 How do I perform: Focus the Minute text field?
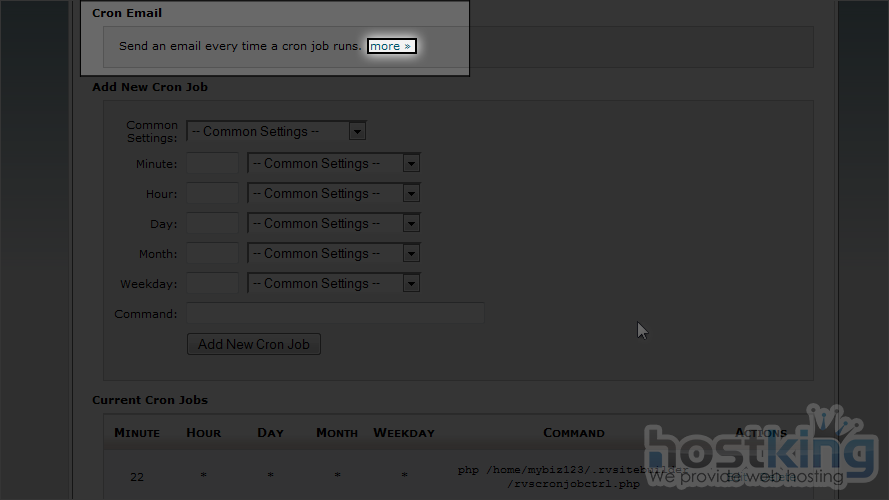(213, 163)
